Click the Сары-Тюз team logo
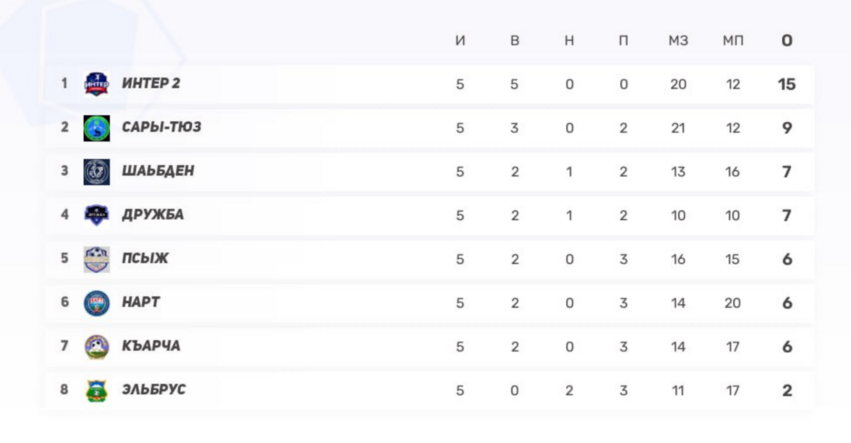This screenshot has height=443, width=851. pyautogui.click(x=96, y=128)
